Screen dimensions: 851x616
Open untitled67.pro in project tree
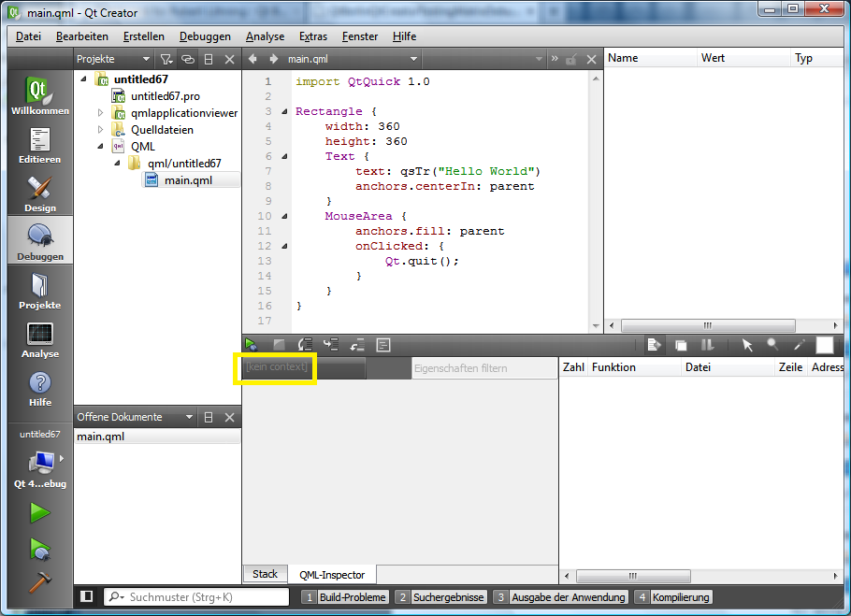pyautogui.click(x=165, y=96)
